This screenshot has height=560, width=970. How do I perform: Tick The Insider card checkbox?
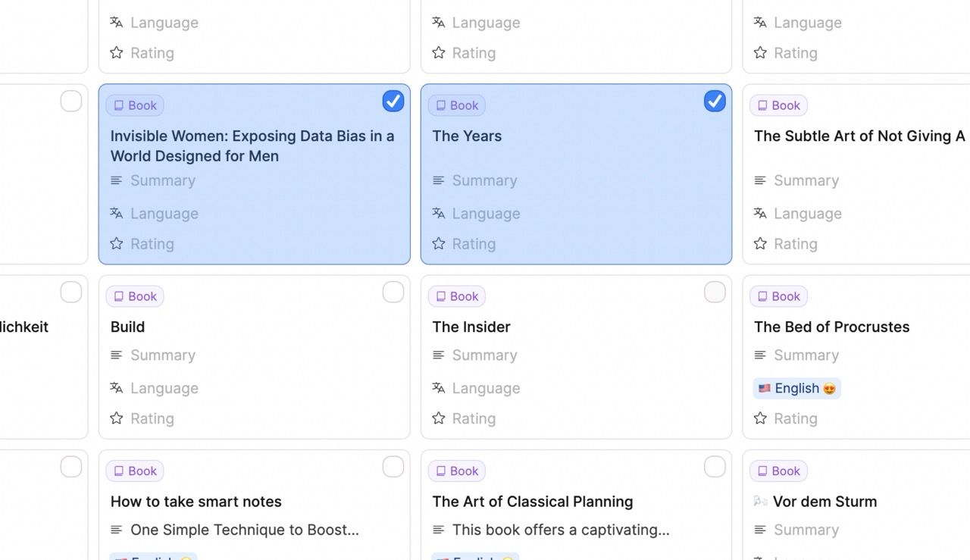pyautogui.click(x=714, y=293)
